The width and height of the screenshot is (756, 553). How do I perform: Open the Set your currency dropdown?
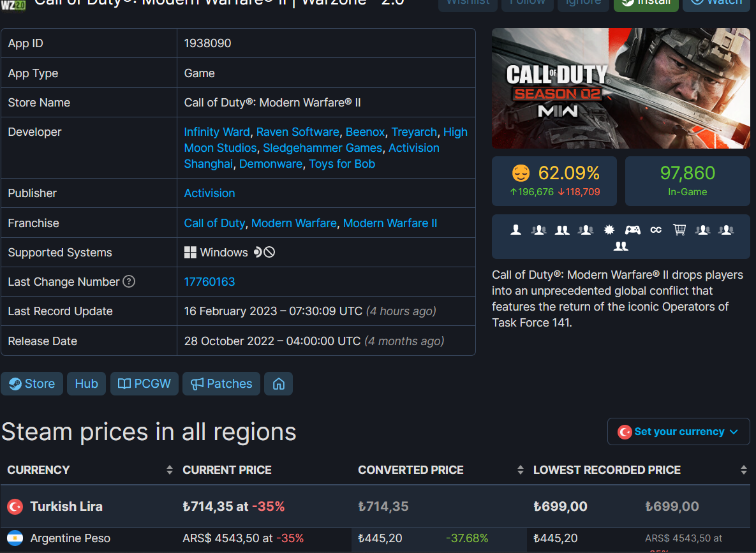coord(678,432)
